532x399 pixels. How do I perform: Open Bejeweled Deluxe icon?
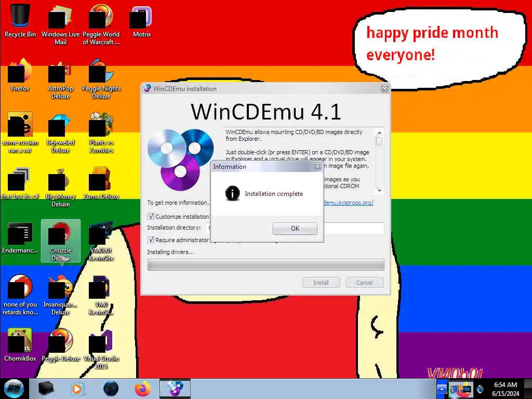pos(60,132)
